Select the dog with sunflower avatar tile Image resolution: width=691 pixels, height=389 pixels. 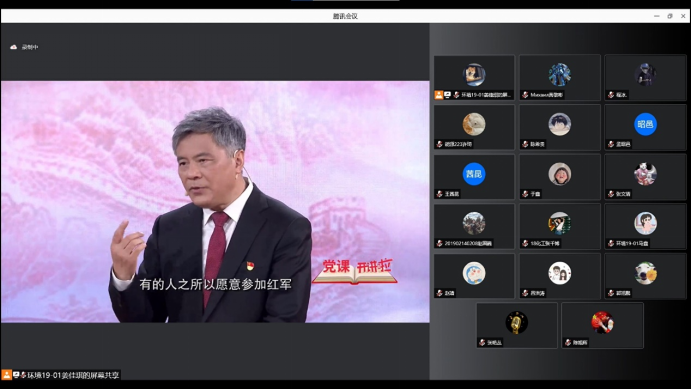pyautogui.click(x=646, y=276)
